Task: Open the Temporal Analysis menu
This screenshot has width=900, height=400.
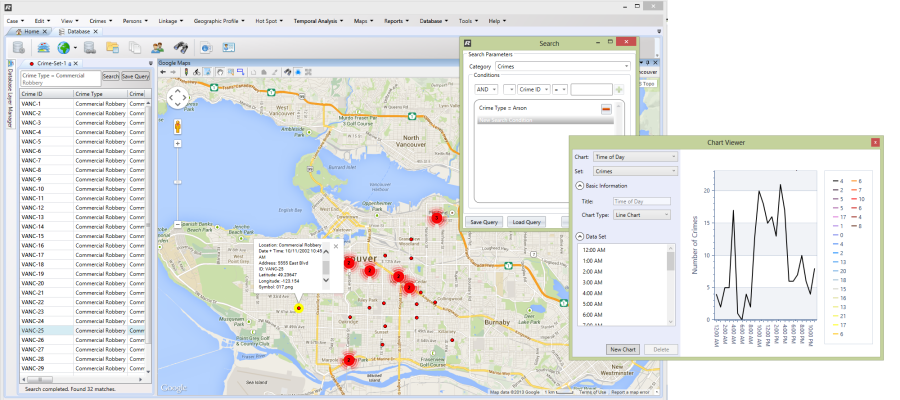Action: [315, 20]
